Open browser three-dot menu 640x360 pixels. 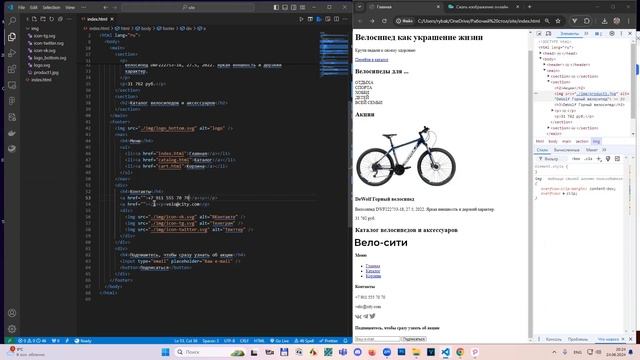pos(629,21)
